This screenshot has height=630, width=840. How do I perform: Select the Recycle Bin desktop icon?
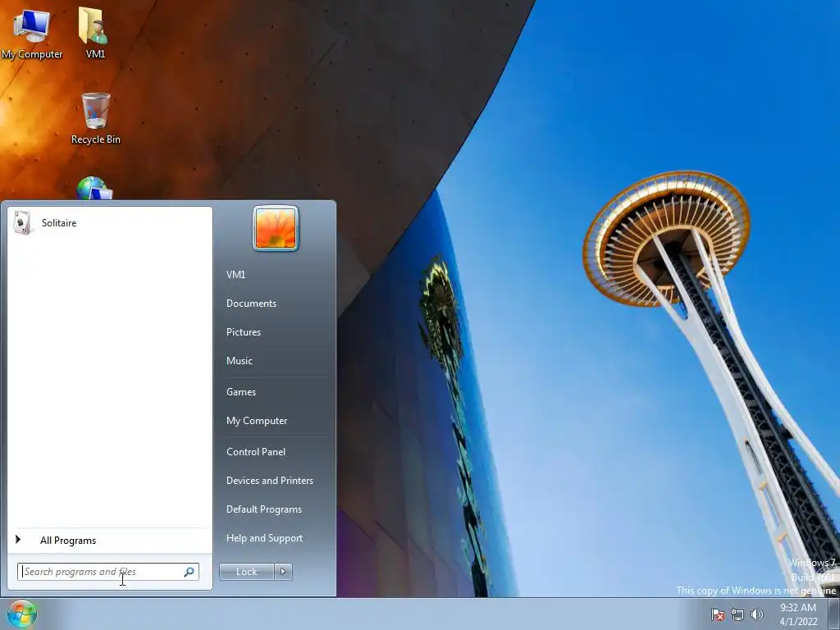click(95, 118)
